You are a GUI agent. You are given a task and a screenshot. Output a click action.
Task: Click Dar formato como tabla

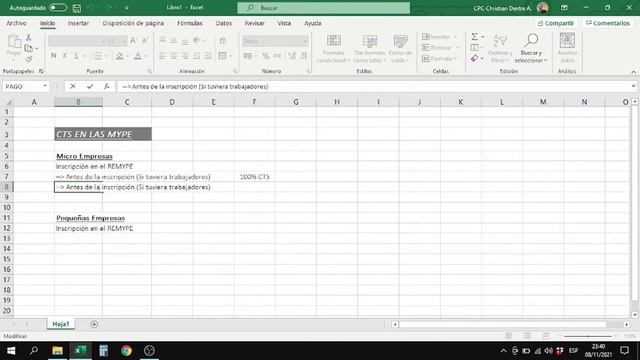pyautogui.click(x=370, y=48)
